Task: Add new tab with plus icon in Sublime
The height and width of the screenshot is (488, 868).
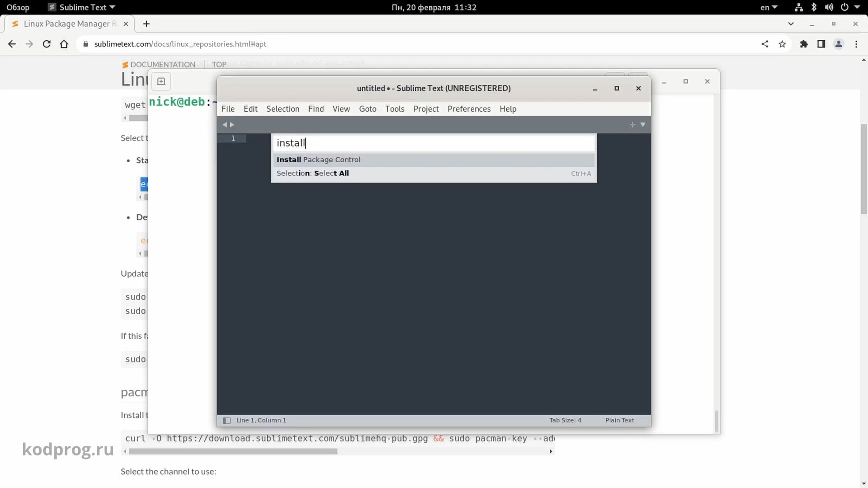Action: tap(632, 125)
